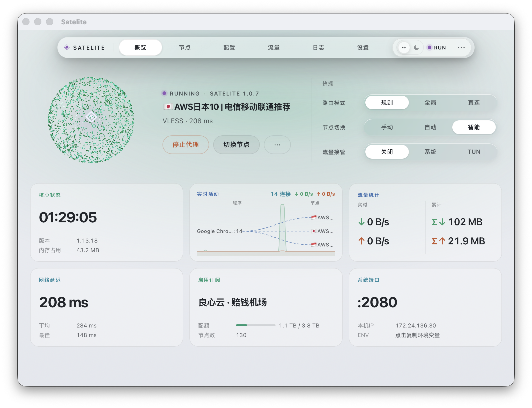The width and height of the screenshot is (532, 408).
Task: Click the Singapore flag of the bottom AWS node
Action: coord(314,245)
